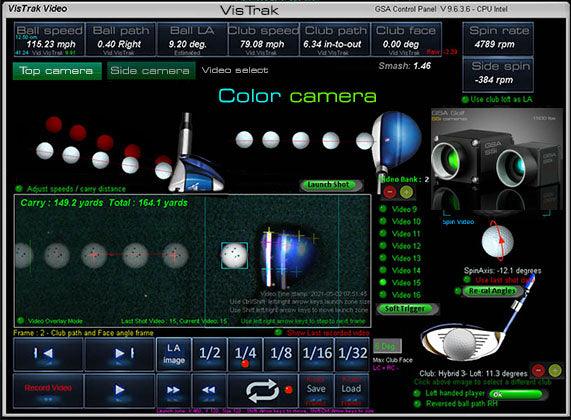This screenshot has width=571, height=420.
Task: Toggle Adjust speeds / carry distance
Action: [19, 189]
